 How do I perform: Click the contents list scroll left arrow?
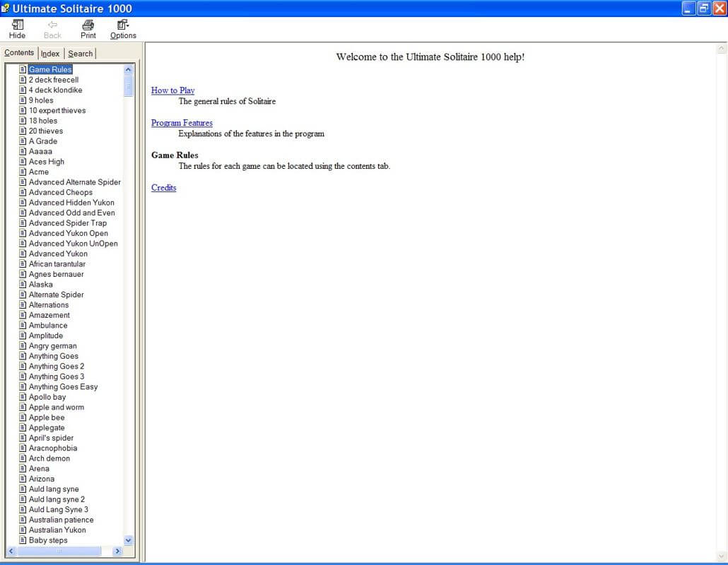[x=11, y=551]
